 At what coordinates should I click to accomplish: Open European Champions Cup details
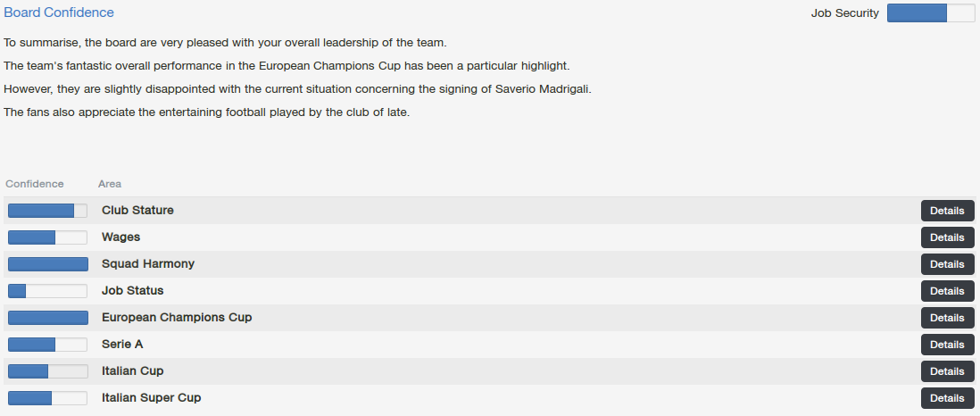tap(947, 318)
